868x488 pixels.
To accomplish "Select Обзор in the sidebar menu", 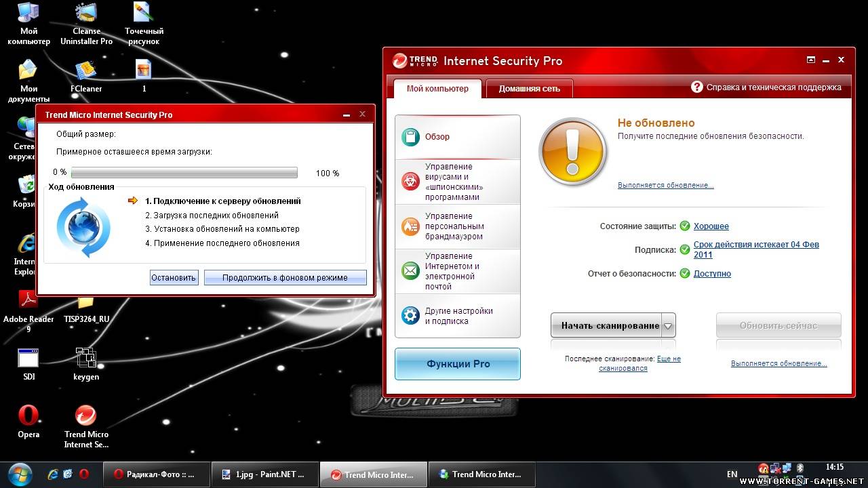I will coord(458,137).
